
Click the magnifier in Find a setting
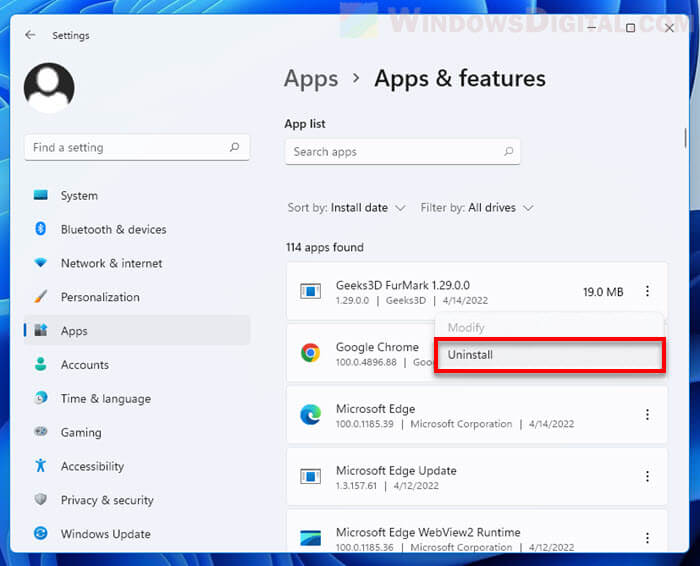(234, 147)
